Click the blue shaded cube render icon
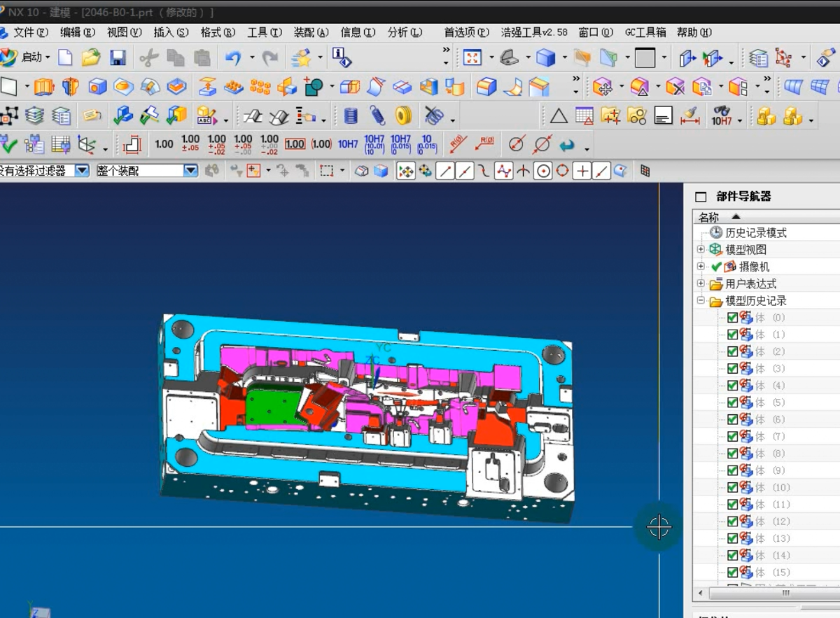 point(545,57)
